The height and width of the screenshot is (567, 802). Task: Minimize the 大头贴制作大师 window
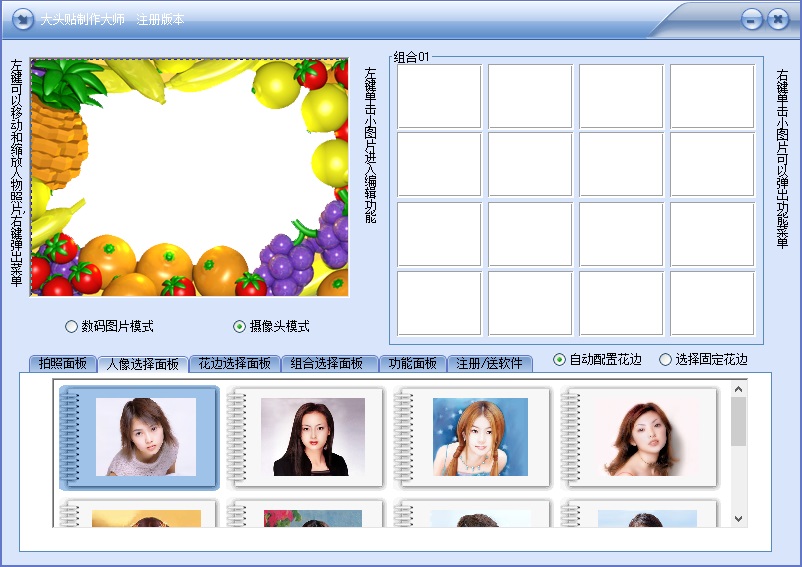point(751,20)
